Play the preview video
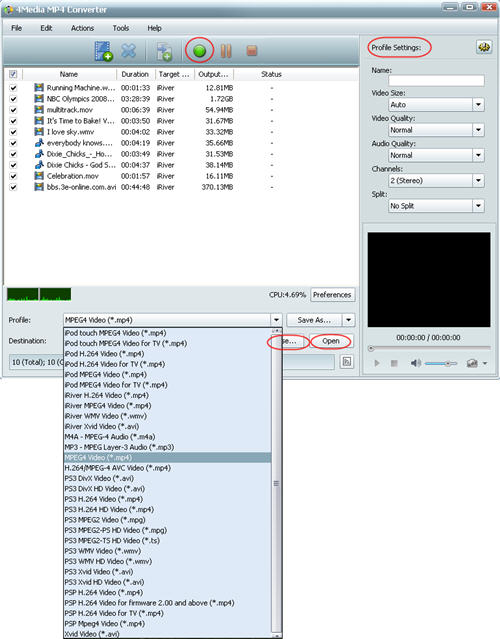The width and height of the screenshot is (500, 639). 377,363
